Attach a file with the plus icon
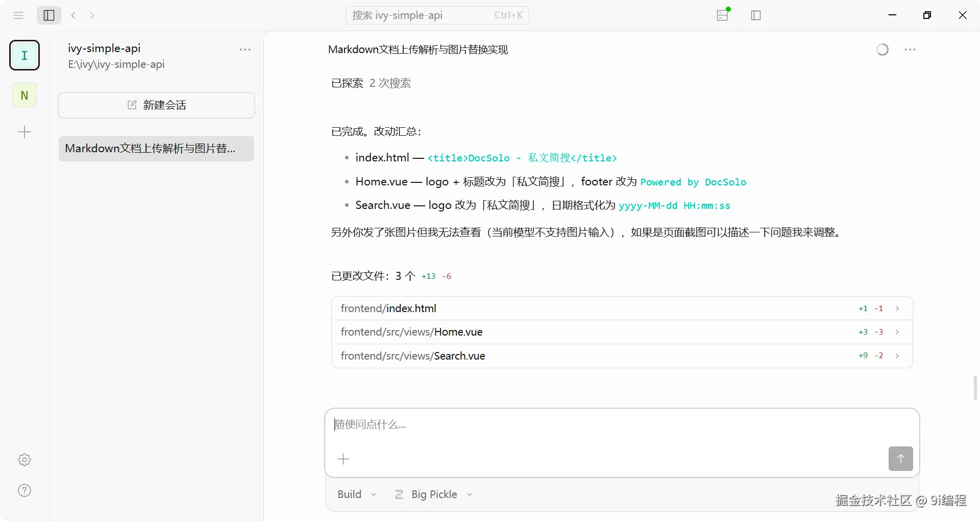 344,459
